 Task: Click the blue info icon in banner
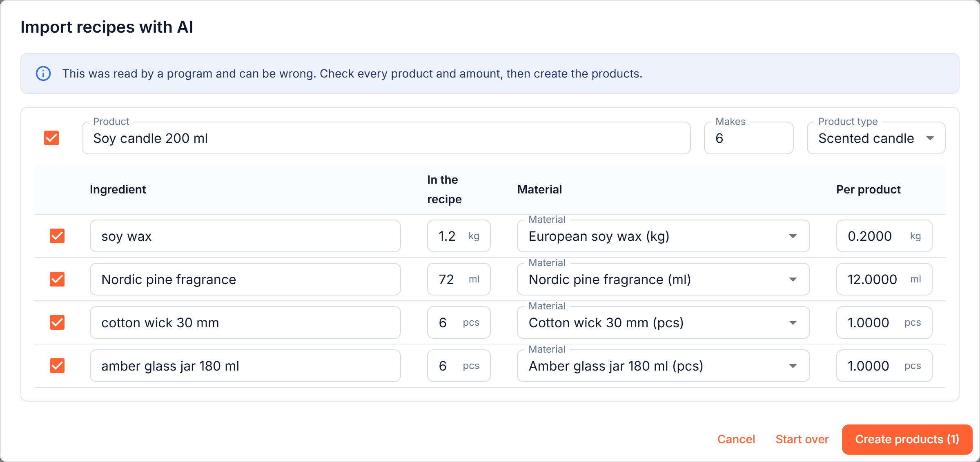coord(43,73)
